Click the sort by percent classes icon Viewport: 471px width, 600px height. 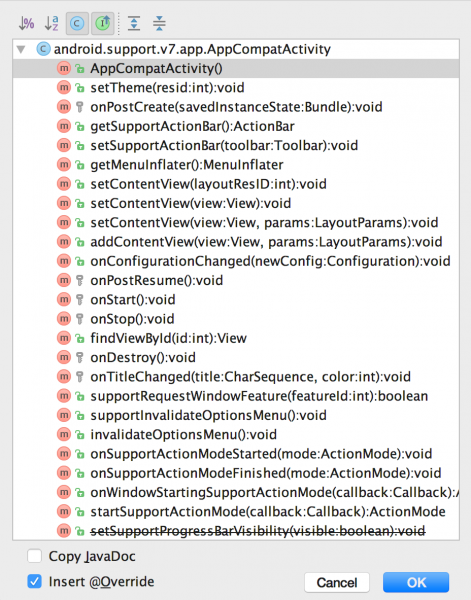coord(26,23)
